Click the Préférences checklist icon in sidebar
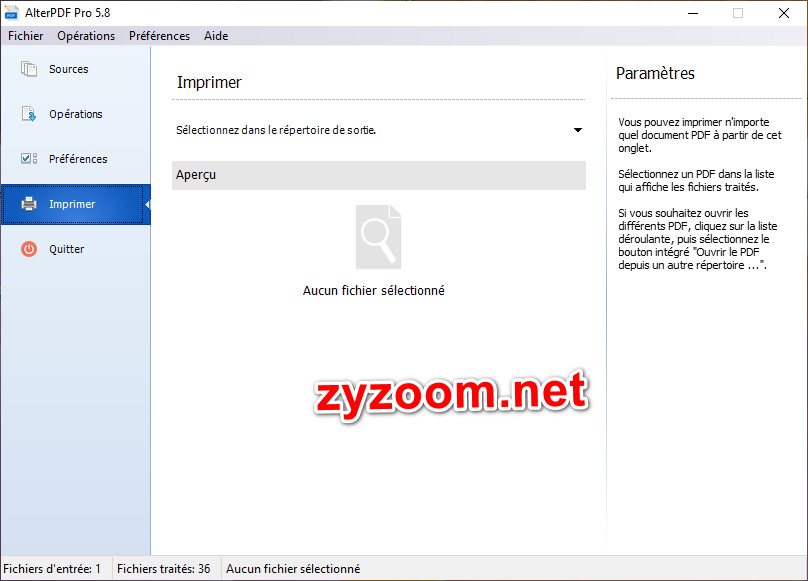The image size is (808, 581). coord(29,159)
